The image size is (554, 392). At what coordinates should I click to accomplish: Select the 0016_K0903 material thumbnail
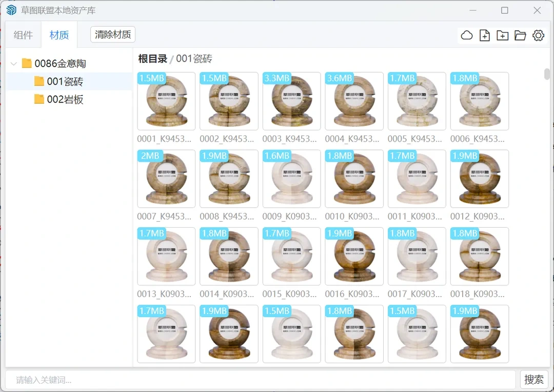pyautogui.click(x=354, y=256)
